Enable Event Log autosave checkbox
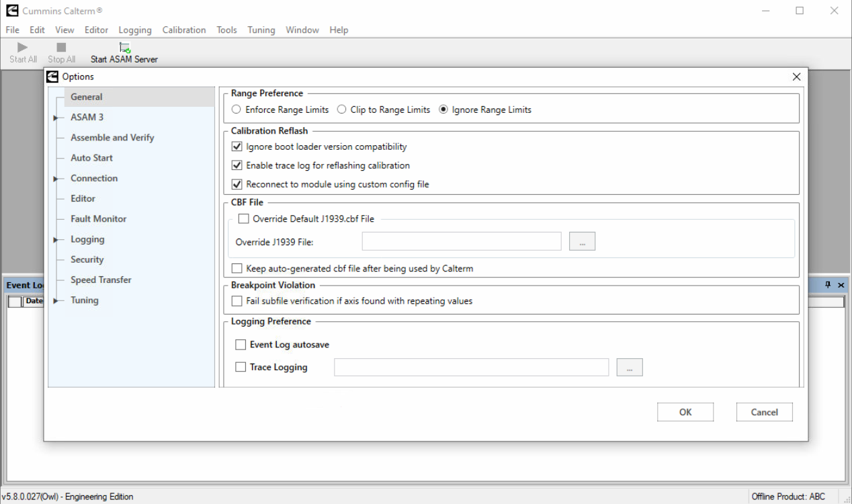Viewport: 852px width, 504px height. click(241, 345)
